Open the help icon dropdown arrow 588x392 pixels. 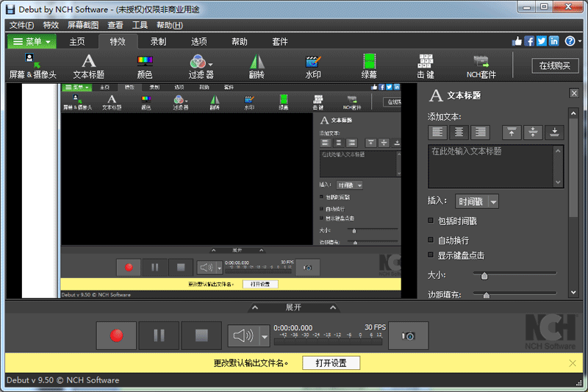(580, 41)
